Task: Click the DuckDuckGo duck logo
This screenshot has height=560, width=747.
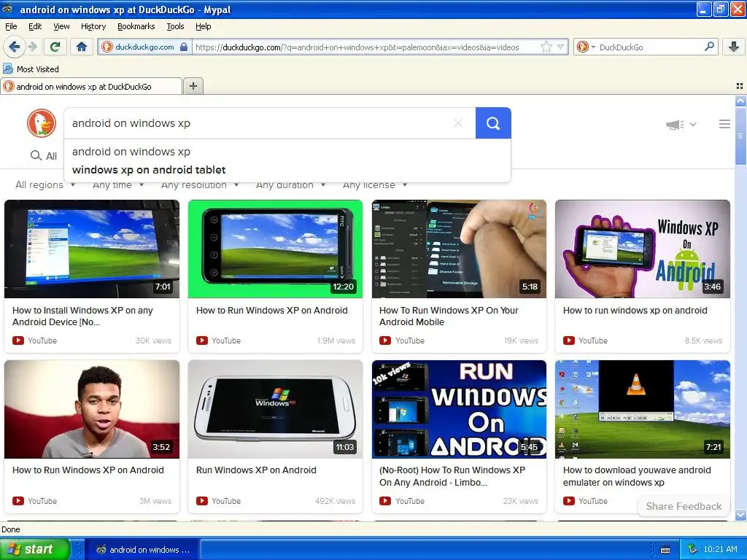Action: 42,123
